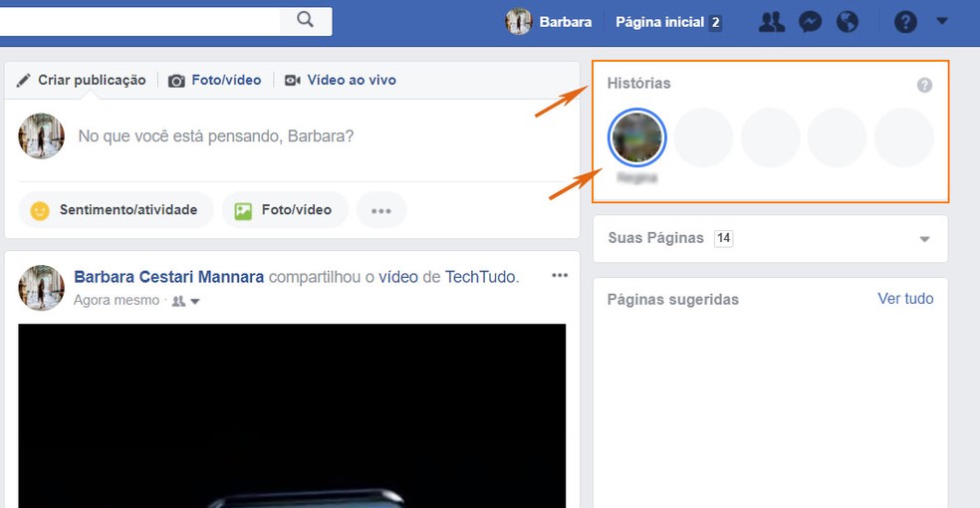
Task: Click Barbara's avatar in top bar
Action: 518,22
